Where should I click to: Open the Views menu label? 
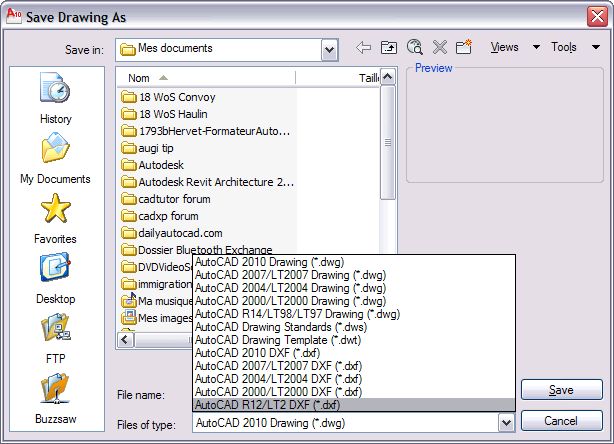click(504, 47)
